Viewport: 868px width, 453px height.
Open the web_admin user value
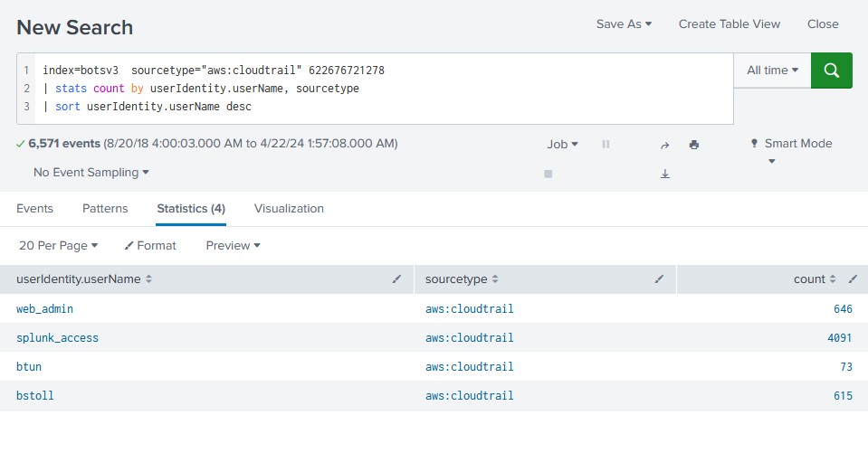[x=44, y=308]
